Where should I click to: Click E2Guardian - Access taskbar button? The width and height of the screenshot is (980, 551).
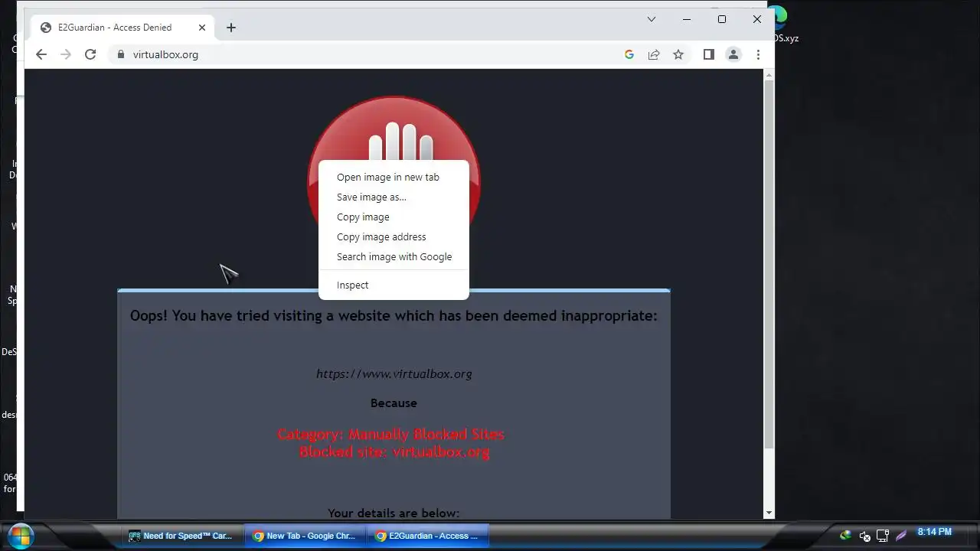pos(427,536)
